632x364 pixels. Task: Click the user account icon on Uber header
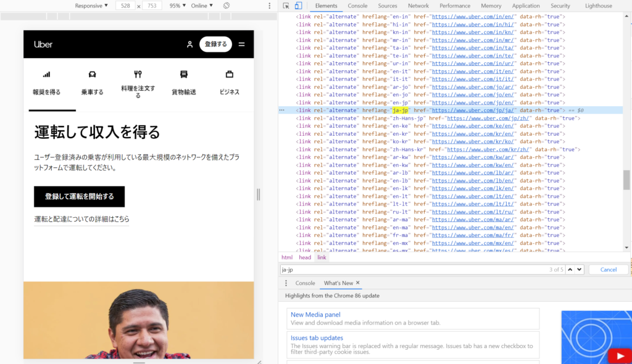(190, 44)
